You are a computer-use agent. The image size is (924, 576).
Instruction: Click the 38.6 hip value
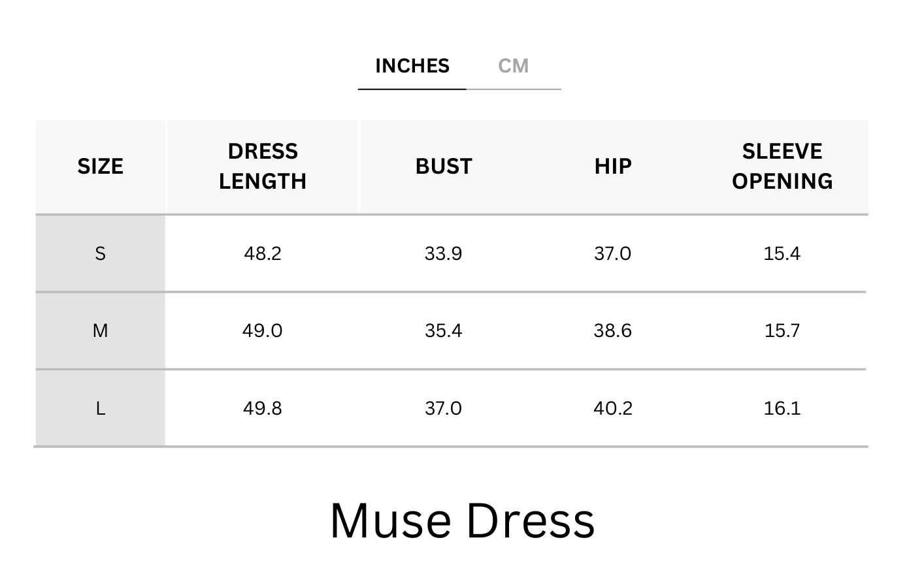pyautogui.click(x=612, y=330)
